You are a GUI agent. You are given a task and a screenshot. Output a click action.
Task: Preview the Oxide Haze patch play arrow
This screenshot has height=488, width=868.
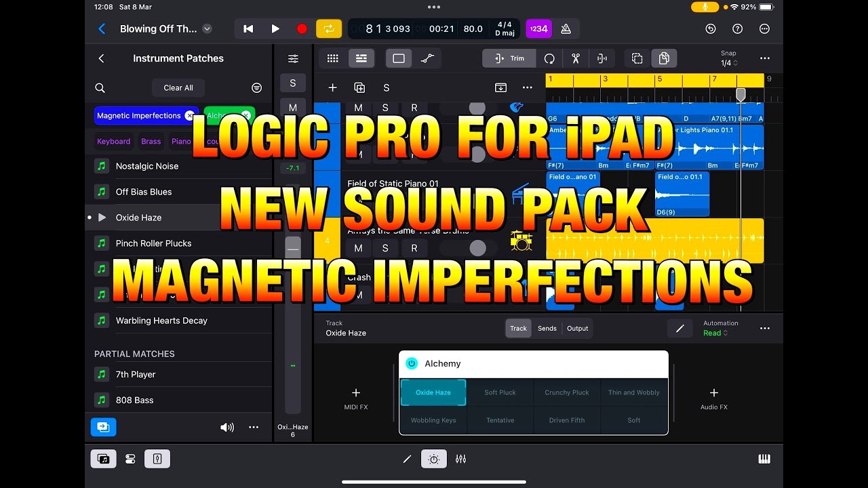coord(102,218)
